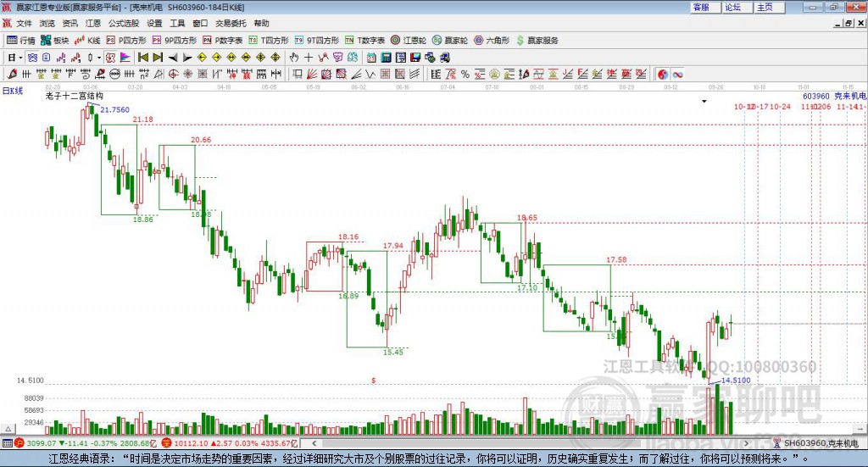Select the red crosshair target tool icon

click(173, 74)
